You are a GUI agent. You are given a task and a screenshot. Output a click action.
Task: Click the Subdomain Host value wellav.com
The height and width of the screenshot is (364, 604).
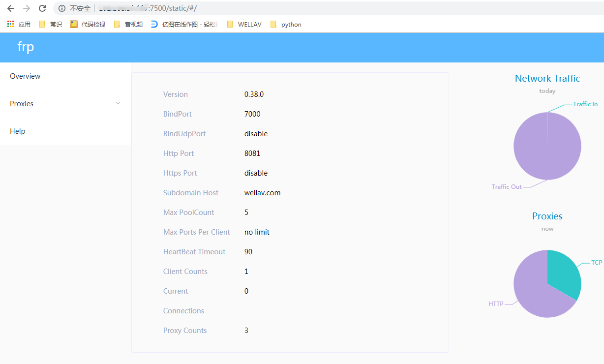[262, 193]
